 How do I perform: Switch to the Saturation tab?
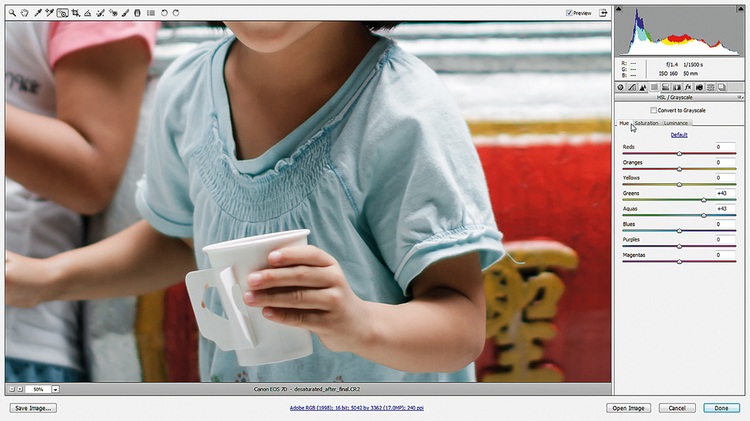(646, 123)
